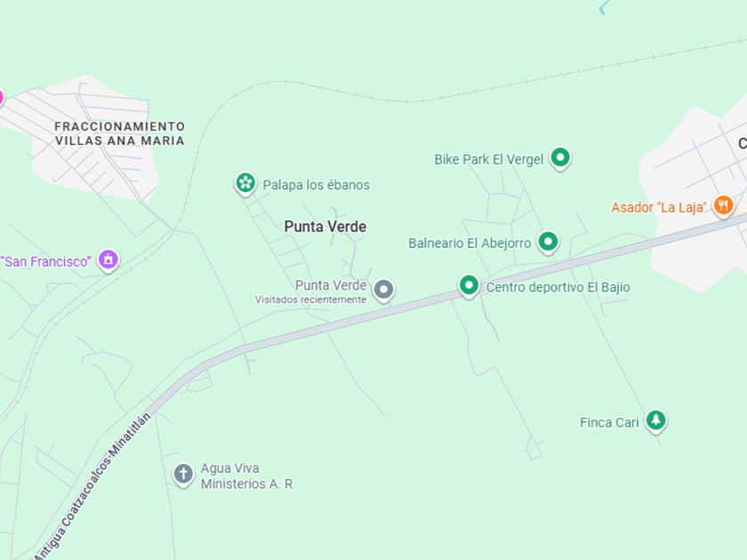Open the Finca Cari label
Viewport: 747px width, 560px height.
click(x=609, y=422)
